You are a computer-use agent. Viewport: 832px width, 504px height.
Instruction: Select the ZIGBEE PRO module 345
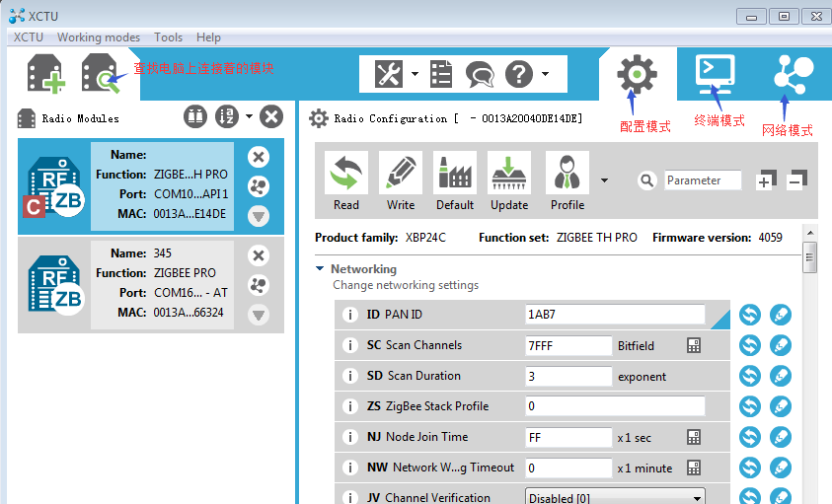(x=151, y=285)
